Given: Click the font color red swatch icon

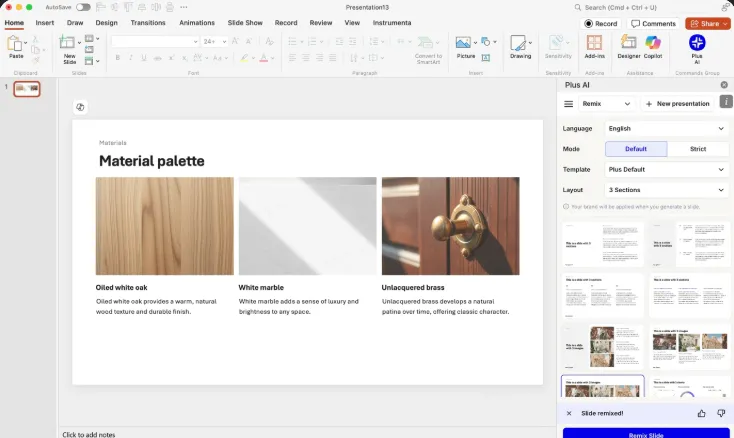Looking at the screenshot, I should tap(264, 58).
